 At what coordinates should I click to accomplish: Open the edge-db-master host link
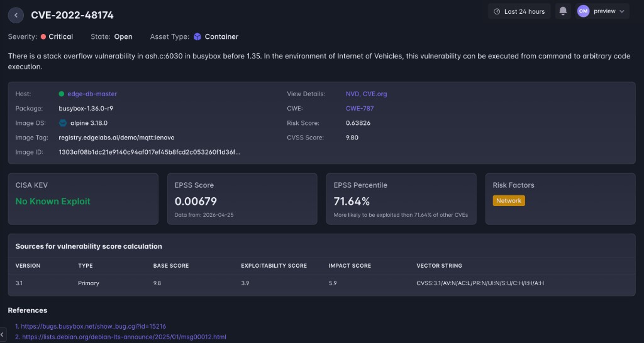pyautogui.click(x=92, y=94)
